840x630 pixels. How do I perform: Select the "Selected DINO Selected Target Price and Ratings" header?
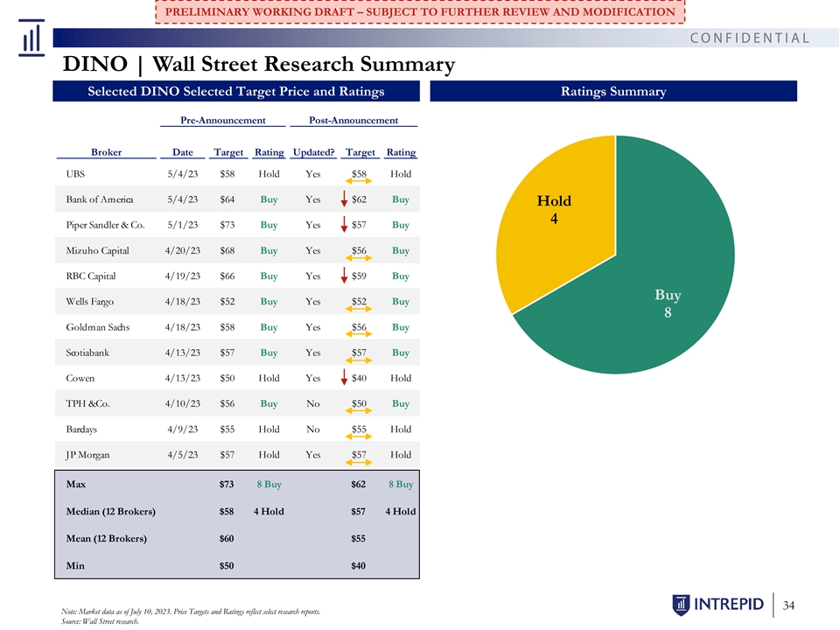point(236,91)
